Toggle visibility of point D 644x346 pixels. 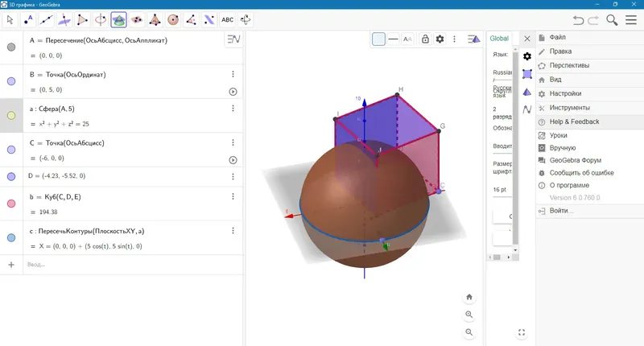point(11,176)
